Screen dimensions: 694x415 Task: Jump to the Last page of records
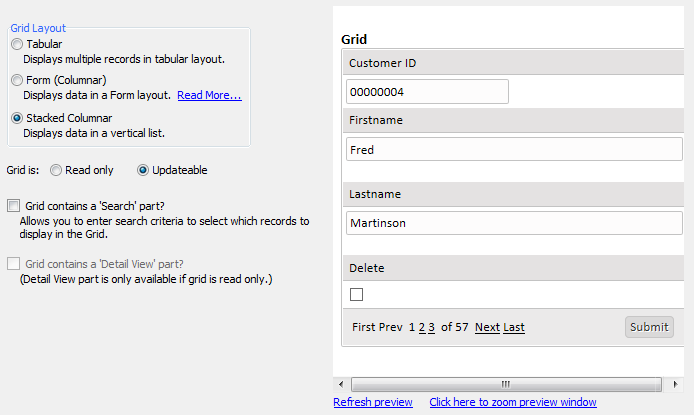pyautogui.click(x=514, y=327)
